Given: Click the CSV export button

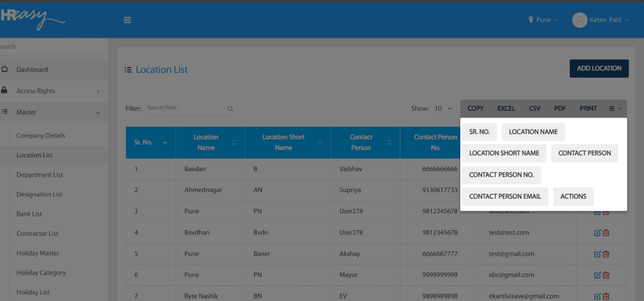Looking at the screenshot, I should 535,108.
